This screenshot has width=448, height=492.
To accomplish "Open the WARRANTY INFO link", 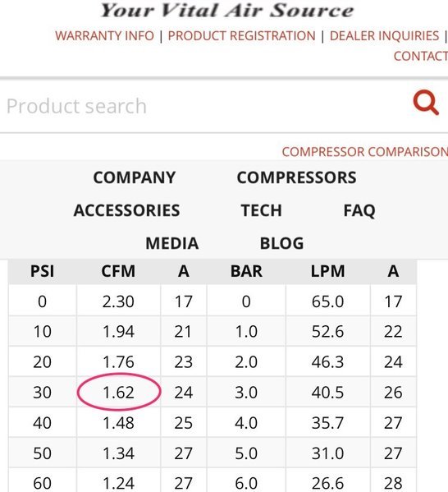I will (105, 36).
